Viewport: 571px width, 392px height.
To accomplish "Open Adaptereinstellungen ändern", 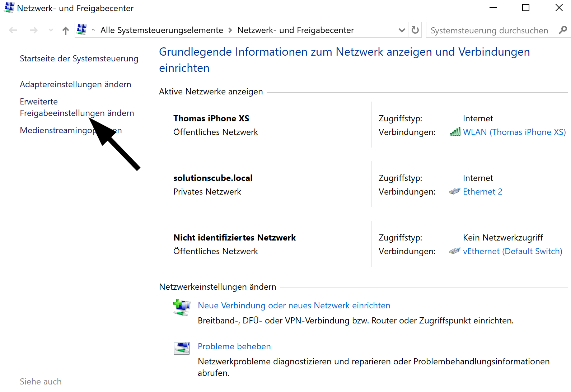I will [x=75, y=84].
